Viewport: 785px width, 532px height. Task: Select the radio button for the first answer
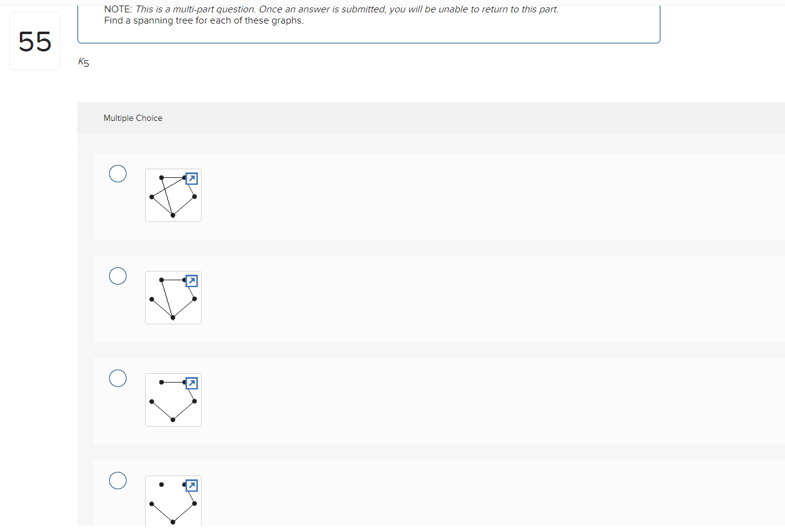pyautogui.click(x=118, y=174)
